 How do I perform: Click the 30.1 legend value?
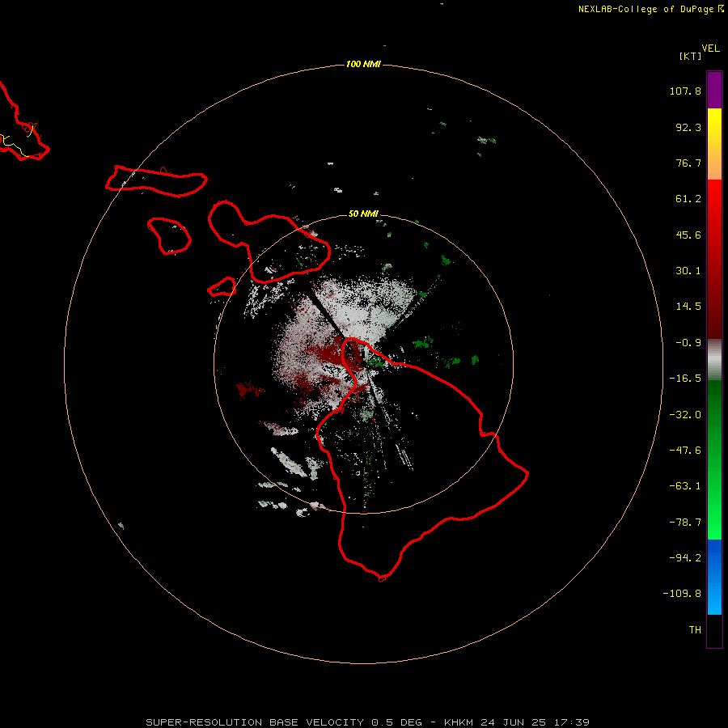[x=688, y=271]
